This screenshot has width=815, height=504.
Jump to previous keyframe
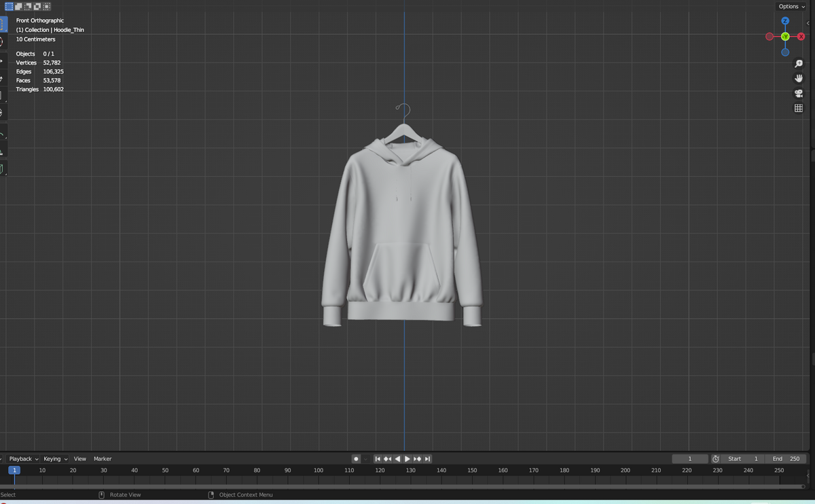388,459
